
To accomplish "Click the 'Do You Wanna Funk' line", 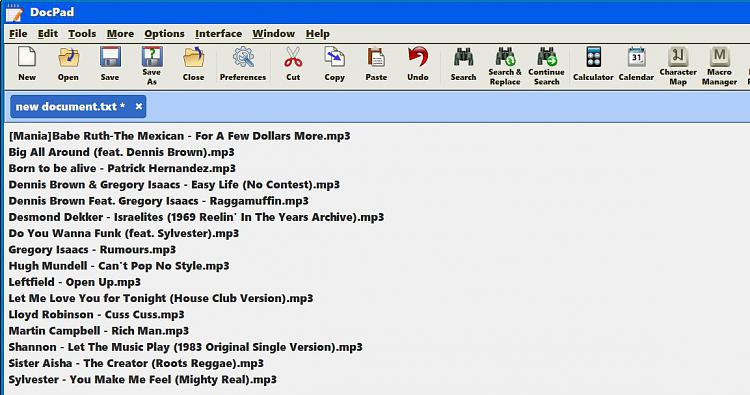I will coord(123,233).
